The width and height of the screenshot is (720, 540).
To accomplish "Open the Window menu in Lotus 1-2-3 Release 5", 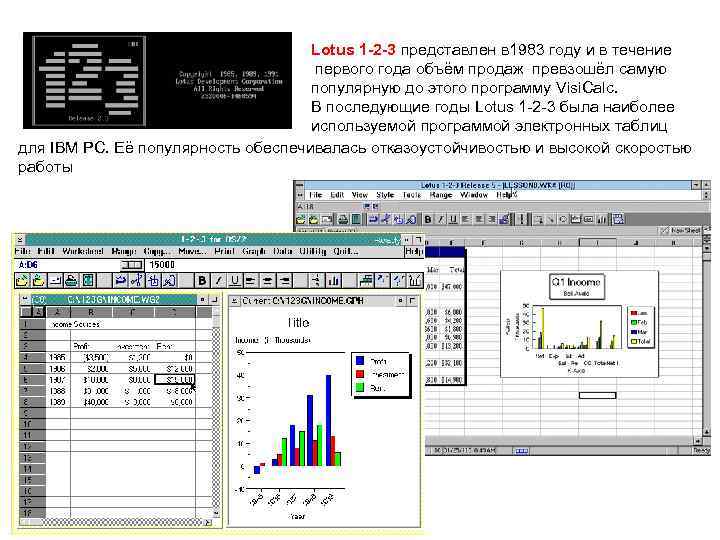I will coord(474,195).
